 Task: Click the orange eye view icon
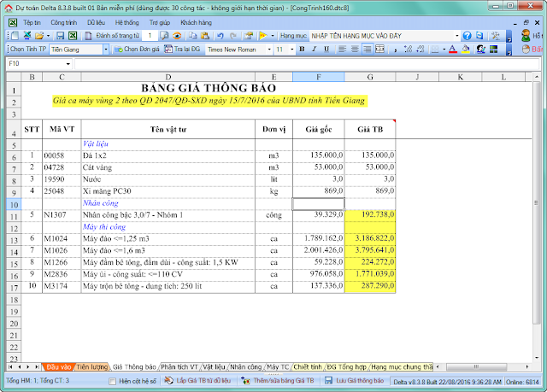coord(177,36)
